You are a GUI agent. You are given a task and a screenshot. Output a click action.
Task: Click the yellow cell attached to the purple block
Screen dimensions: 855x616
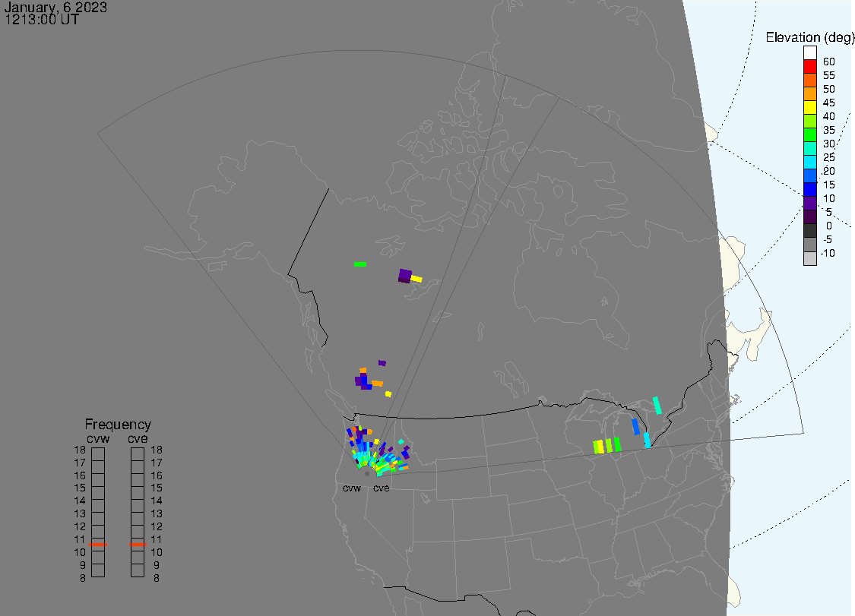coord(416,280)
